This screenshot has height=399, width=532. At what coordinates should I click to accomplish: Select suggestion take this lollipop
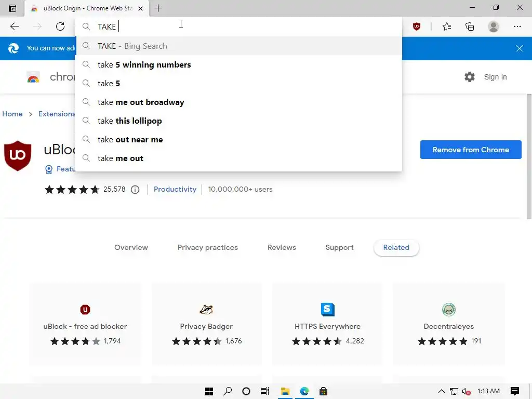tap(239, 121)
